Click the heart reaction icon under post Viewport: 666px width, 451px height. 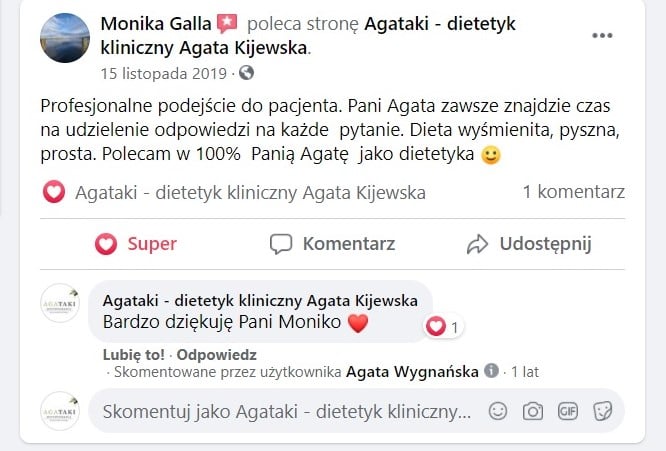pyautogui.click(x=54, y=192)
